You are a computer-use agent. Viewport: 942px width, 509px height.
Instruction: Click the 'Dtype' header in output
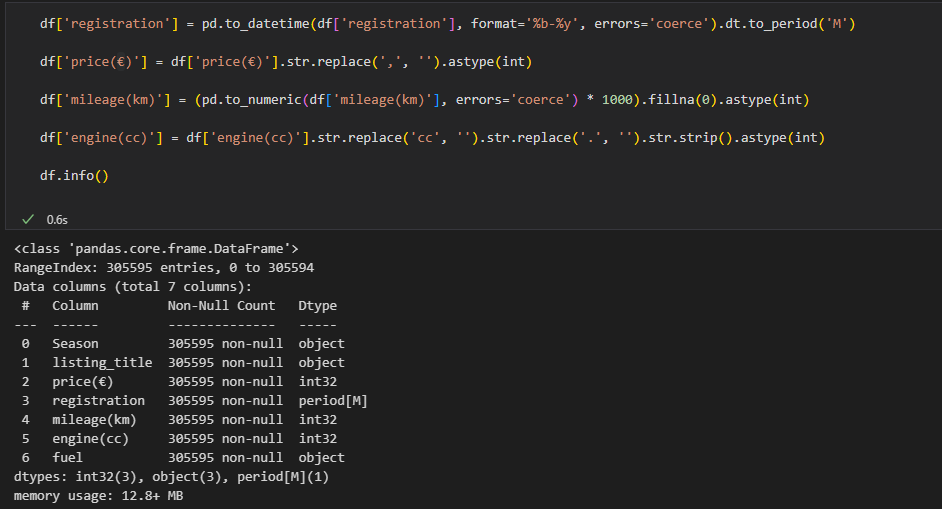317,306
